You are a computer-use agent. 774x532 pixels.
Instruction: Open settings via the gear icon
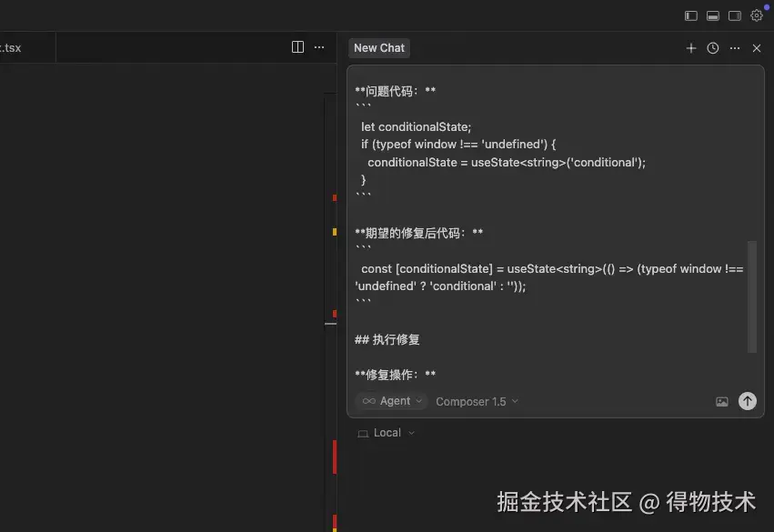click(756, 15)
